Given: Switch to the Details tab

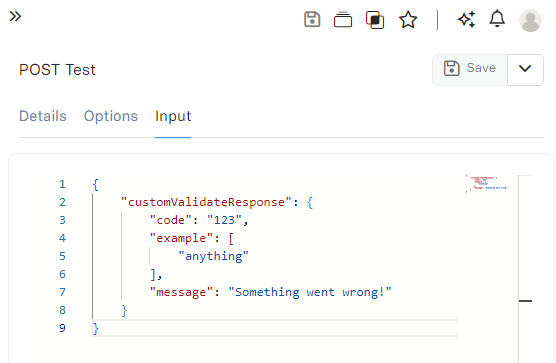Looking at the screenshot, I should 43,116.
